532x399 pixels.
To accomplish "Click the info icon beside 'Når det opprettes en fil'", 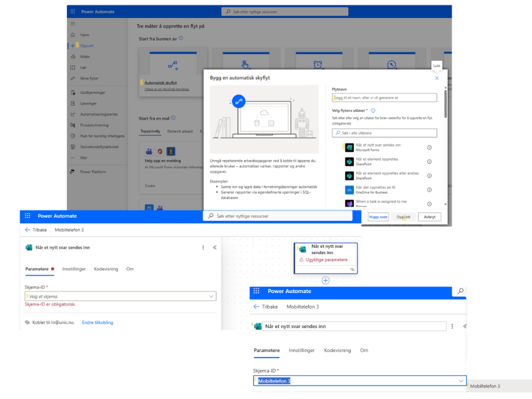I will pos(429,190).
